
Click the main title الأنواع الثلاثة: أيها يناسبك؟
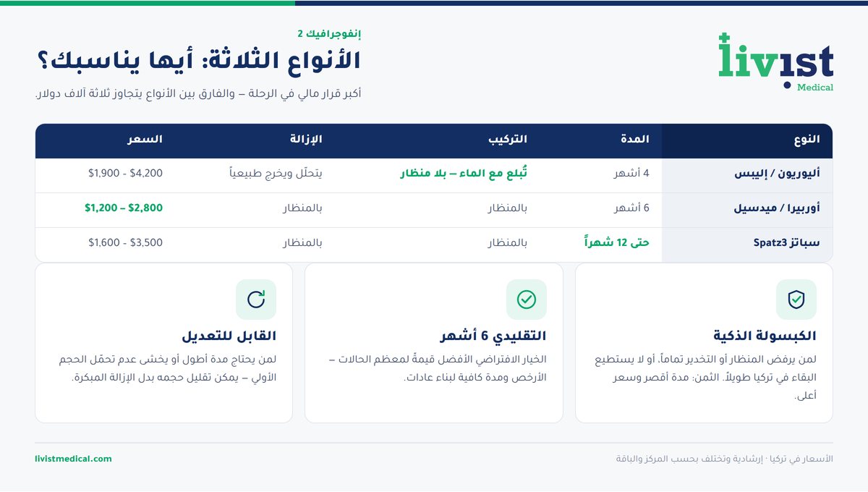197,60
